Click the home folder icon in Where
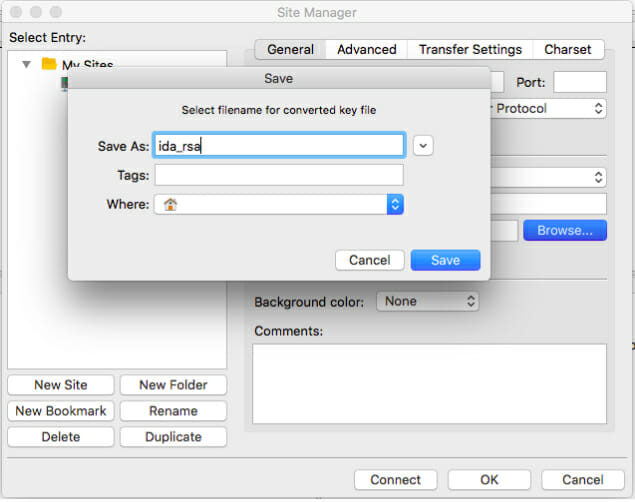Viewport: 635px width, 502px height. (x=170, y=204)
